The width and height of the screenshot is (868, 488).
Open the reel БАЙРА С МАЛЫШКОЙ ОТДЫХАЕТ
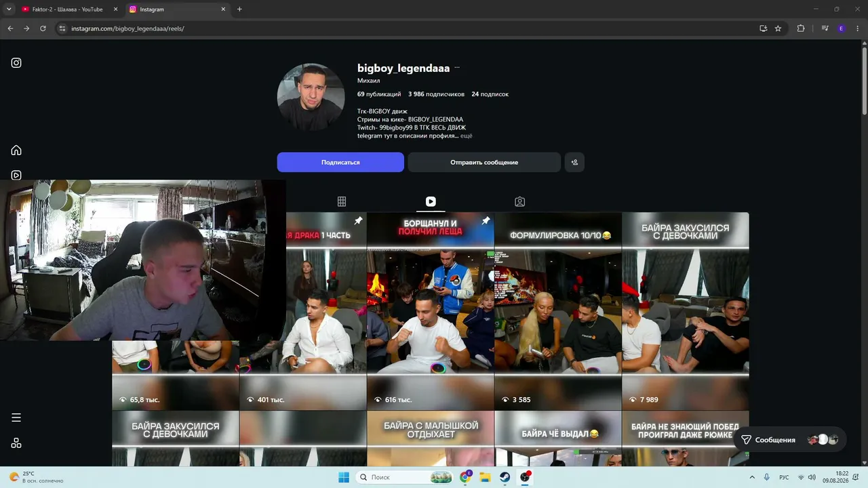click(430, 439)
